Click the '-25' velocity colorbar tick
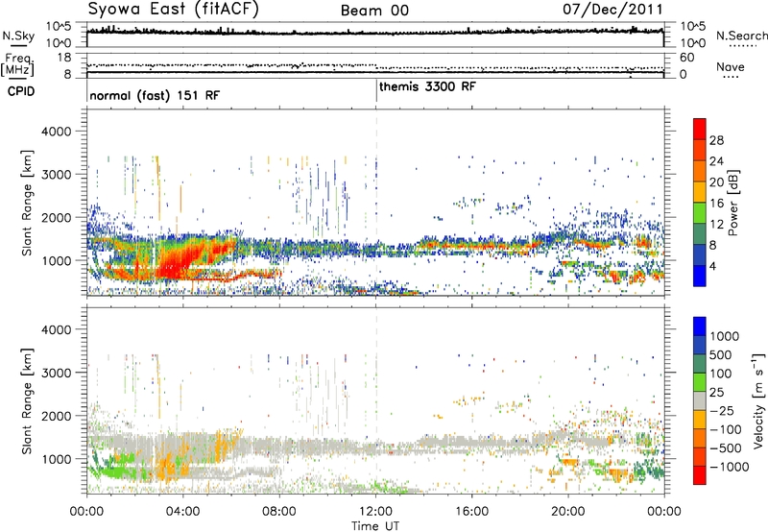Image resolution: width=768 pixels, height=532 pixels. (x=721, y=411)
